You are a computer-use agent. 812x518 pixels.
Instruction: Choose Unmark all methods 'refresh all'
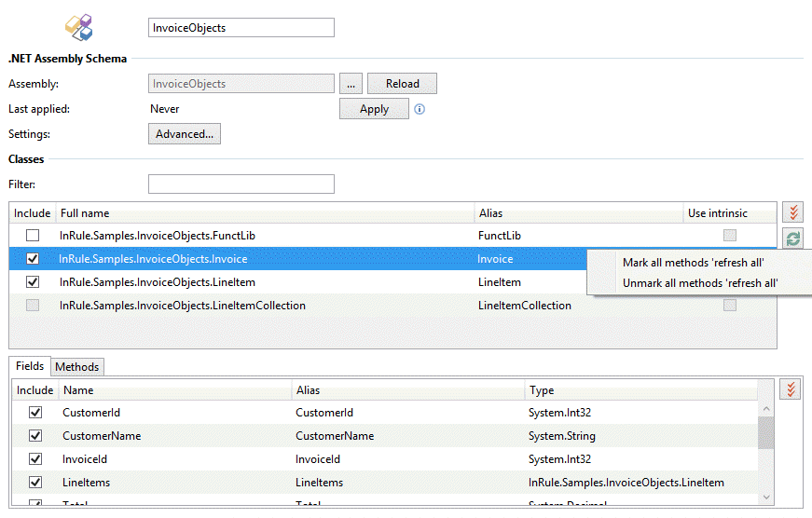tap(699, 283)
